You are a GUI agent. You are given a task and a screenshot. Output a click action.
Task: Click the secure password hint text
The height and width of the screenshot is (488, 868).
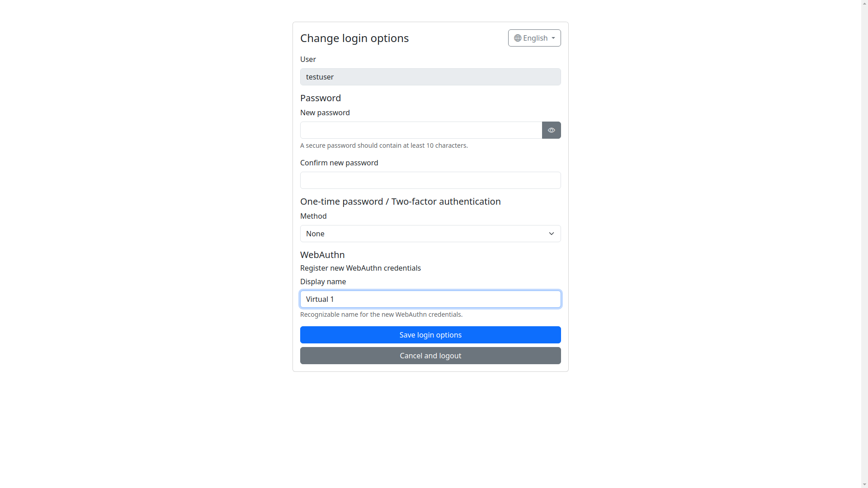point(384,145)
